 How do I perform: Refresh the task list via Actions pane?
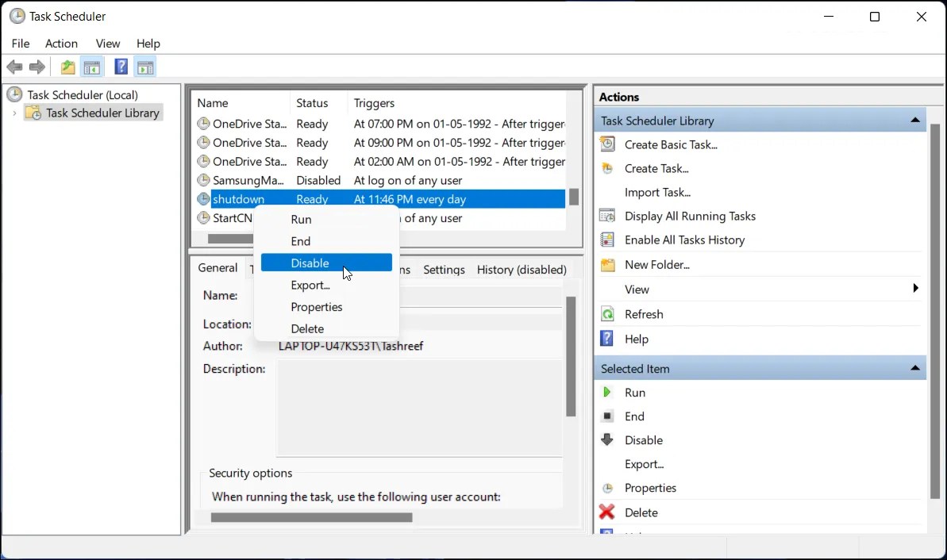pos(643,313)
